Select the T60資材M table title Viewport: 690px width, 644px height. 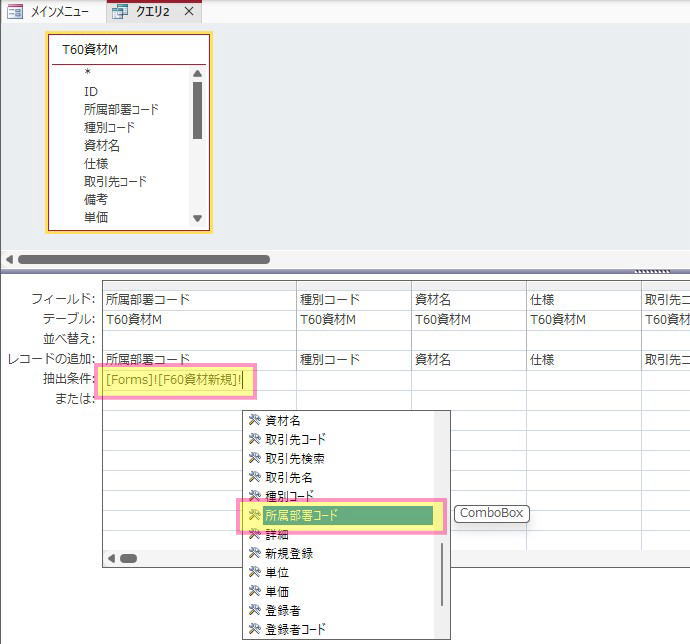[x=90, y=49]
